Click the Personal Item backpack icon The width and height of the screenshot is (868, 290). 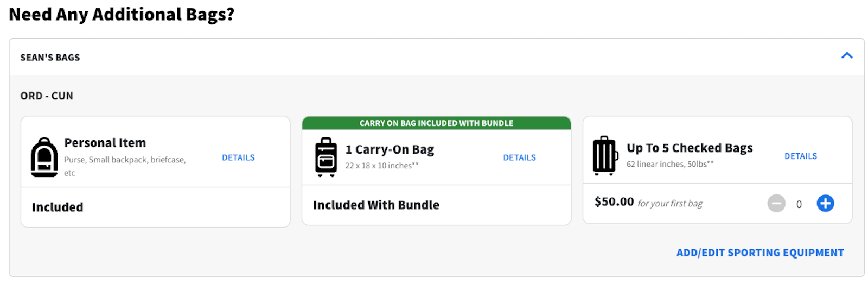pos(44,157)
